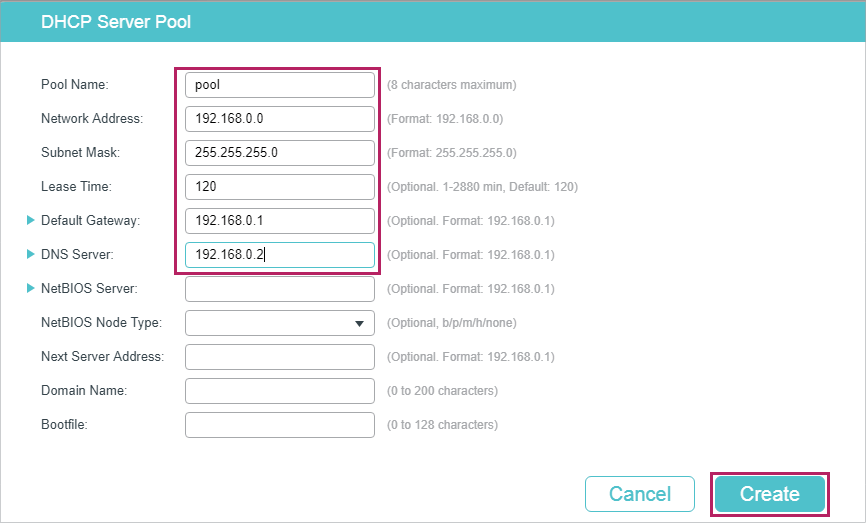Select the Next Server Address field

[x=279, y=357]
